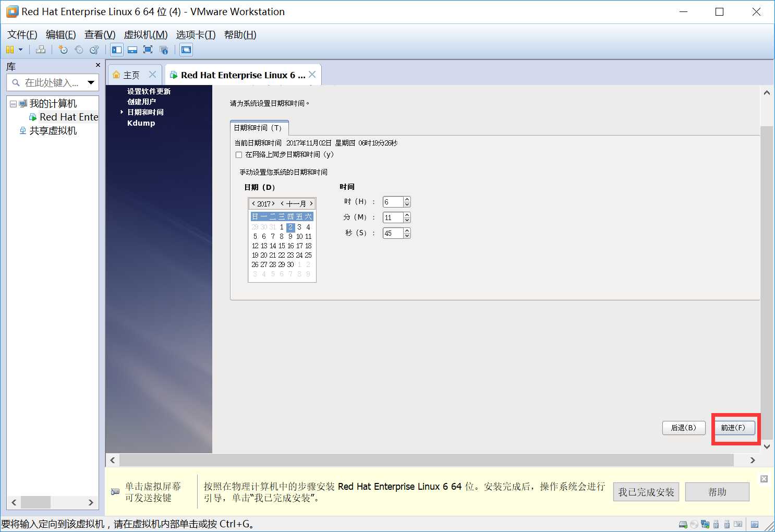Image resolution: width=775 pixels, height=532 pixels.
Task: Click the console view toolbar icon
Action: click(x=186, y=50)
